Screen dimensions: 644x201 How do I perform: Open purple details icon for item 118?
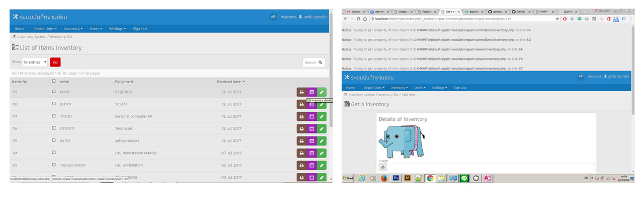pyautogui.click(x=311, y=104)
